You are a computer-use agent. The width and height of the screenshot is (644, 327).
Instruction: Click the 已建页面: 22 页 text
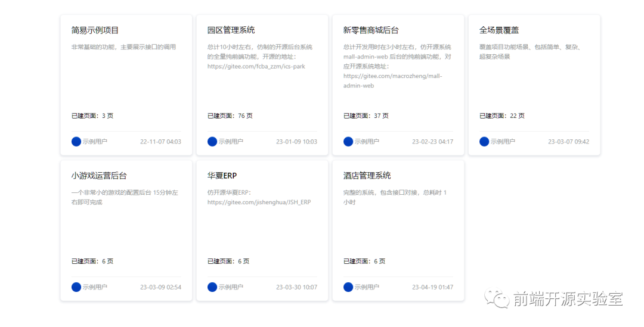click(502, 116)
